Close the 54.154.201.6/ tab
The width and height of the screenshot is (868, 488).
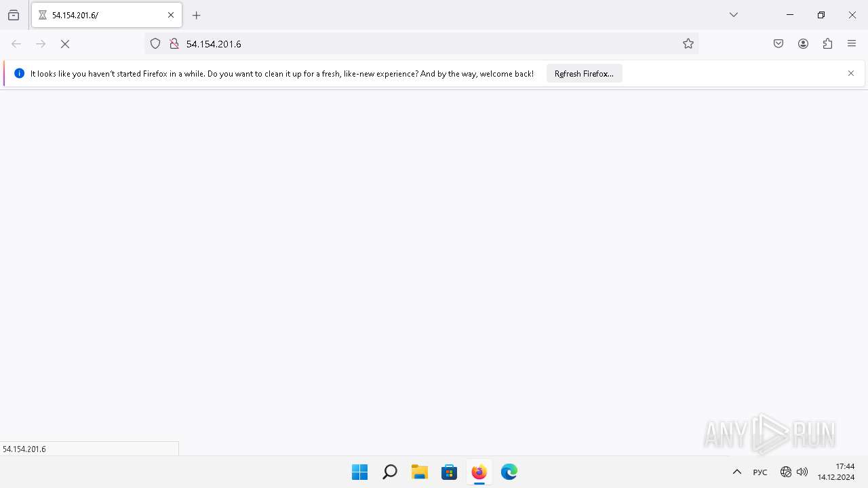click(171, 15)
